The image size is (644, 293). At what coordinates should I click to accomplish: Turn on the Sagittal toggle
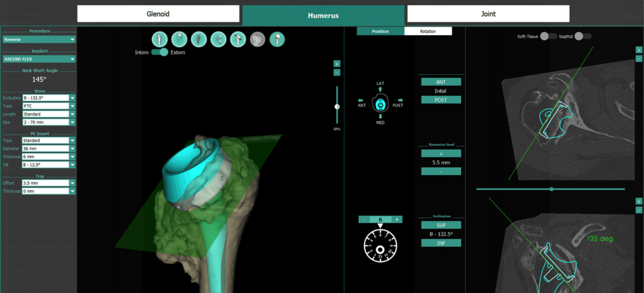(583, 36)
